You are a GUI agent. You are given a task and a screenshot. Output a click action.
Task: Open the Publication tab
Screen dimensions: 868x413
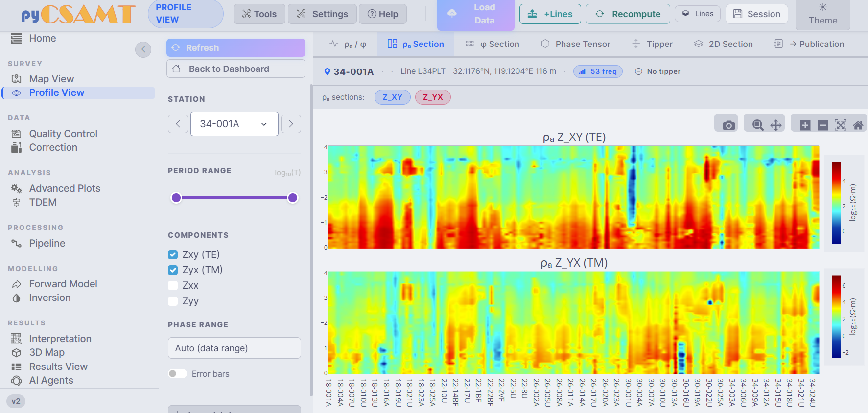click(x=809, y=44)
